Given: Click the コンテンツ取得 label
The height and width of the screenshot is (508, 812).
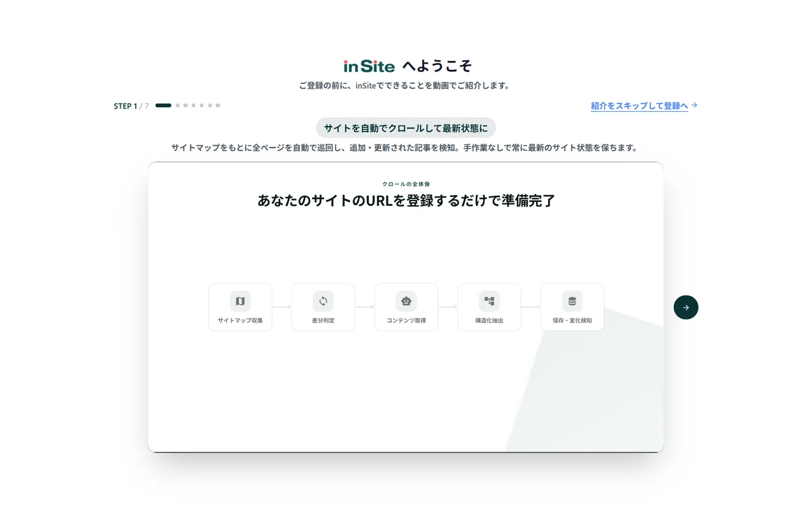Looking at the screenshot, I should click(x=406, y=320).
